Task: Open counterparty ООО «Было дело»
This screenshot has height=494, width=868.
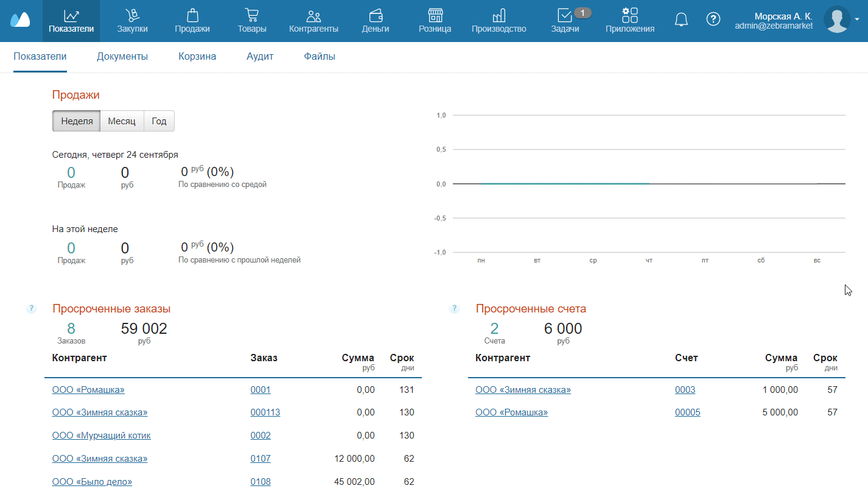Action: (92, 482)
